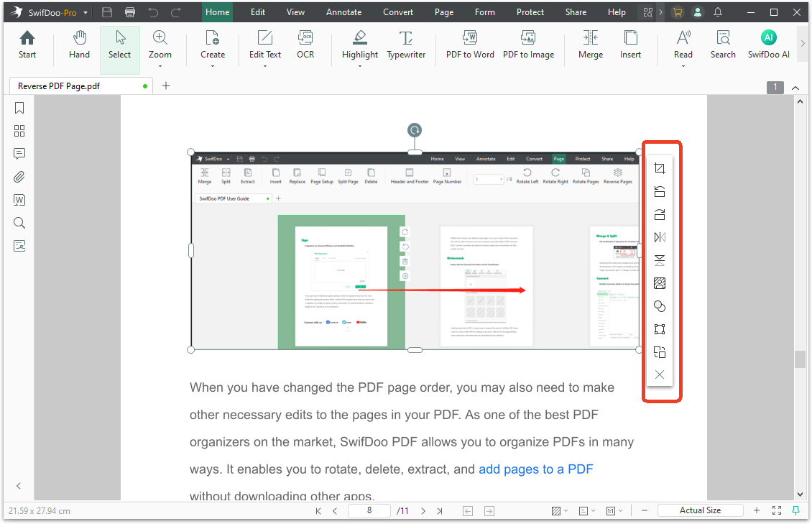Toggle full screen mode
Screen dimensions: 812x524
(777, 510)
